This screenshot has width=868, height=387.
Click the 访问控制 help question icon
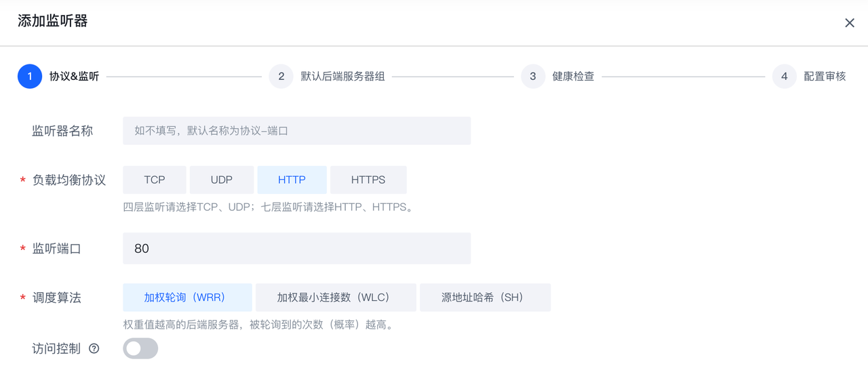click(x=94, y=348)
